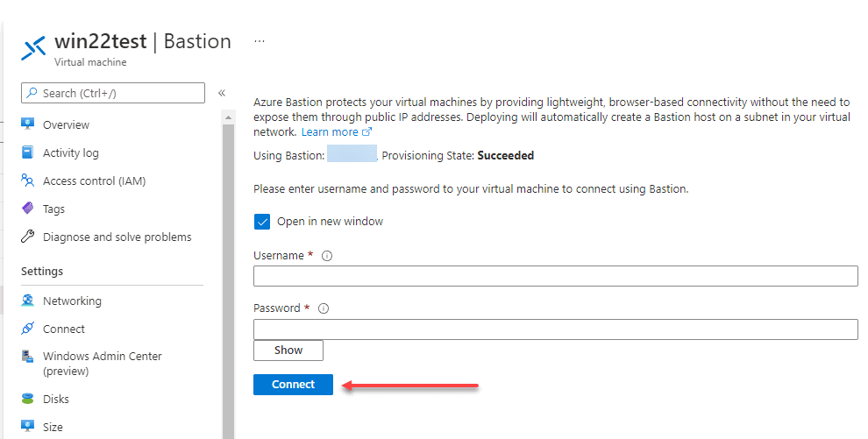Click the Username info tooltip icon
The height and width of the screenshot is (439, 868).
pos(327,256)
